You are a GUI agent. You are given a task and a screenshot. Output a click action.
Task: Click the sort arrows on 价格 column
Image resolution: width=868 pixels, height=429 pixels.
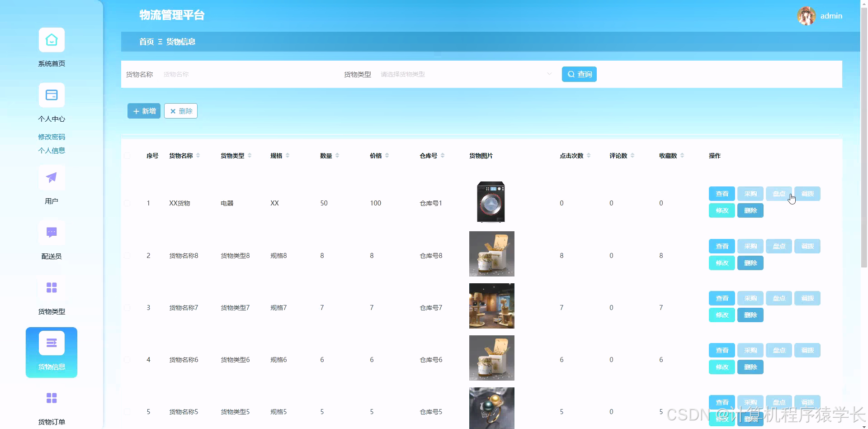point(387,156)
